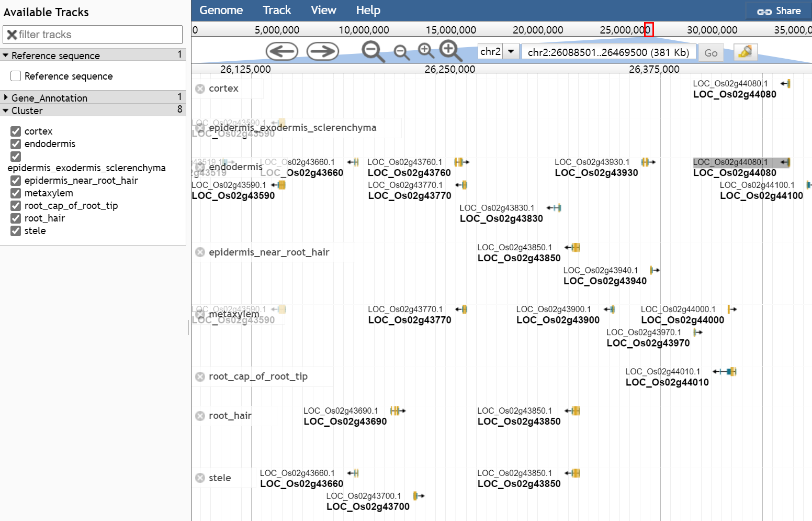The width and height of the screenshot is (812, 521).
Task: Uncheck the root_cap_of_root_tip checkbox
Action: [16, 205]
